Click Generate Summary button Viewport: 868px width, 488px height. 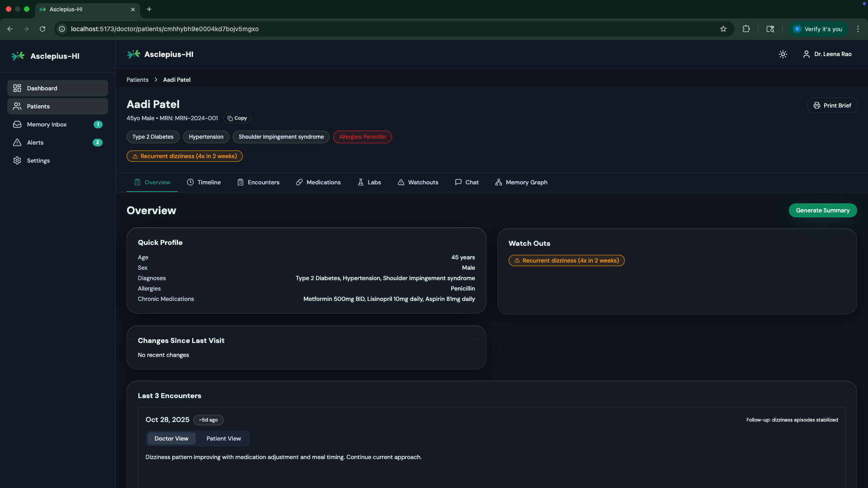[x=822, y=210]
